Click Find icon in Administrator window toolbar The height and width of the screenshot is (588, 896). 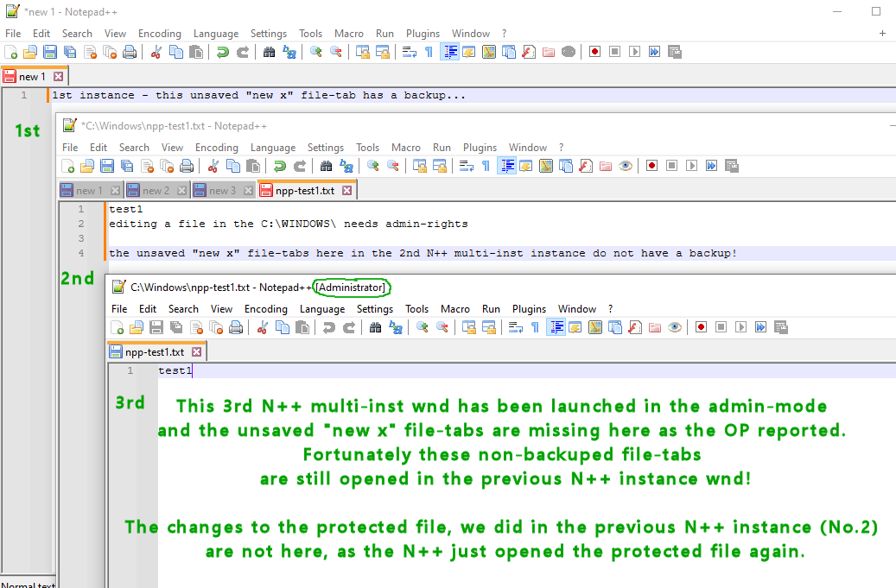pos(376,328)
